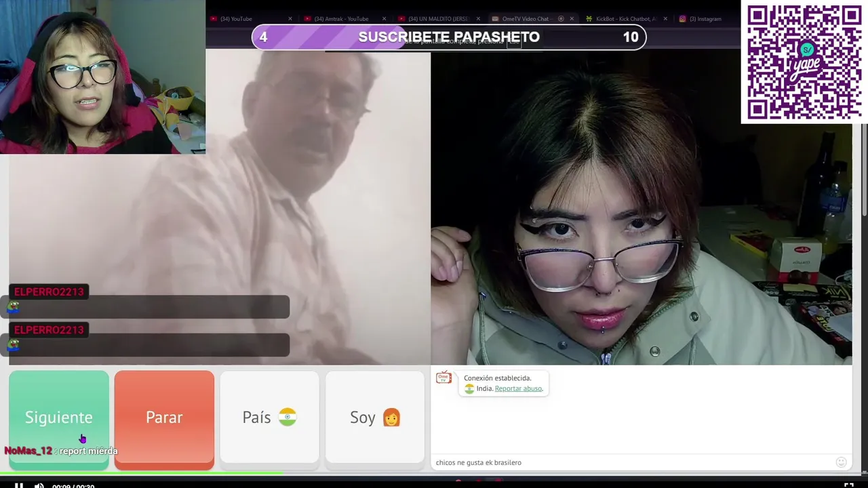Mute the video with speaker icon

point(39,485)
